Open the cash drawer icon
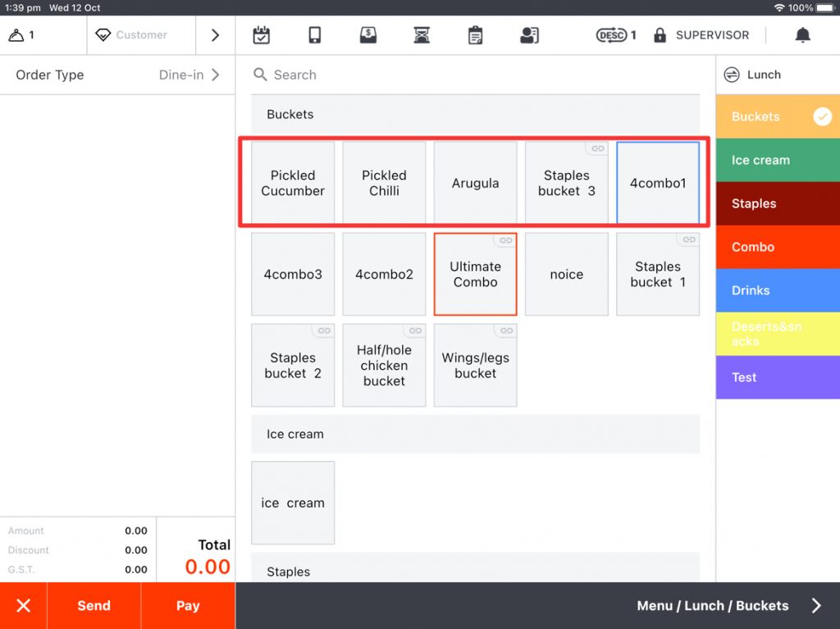Viewport: 840px width, 629px height. (368, 35)
